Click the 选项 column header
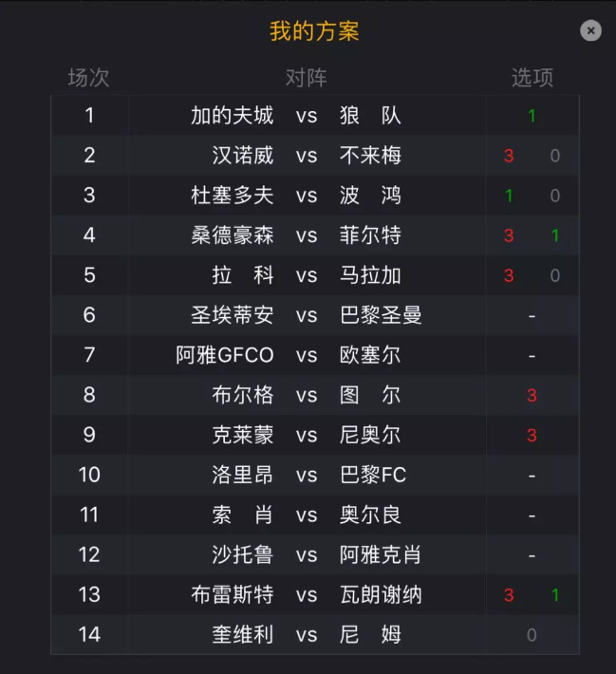This screenshot has width=616, height=674. point(532,78)
